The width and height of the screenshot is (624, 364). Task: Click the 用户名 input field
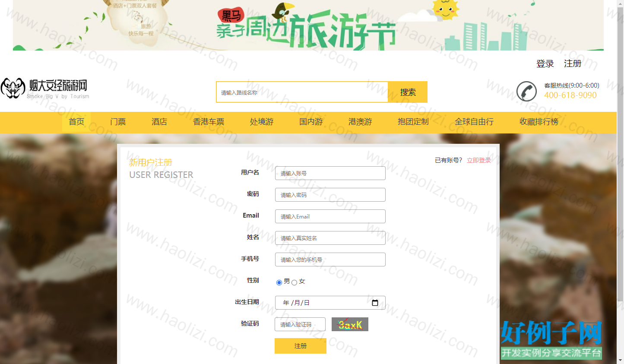click(330, 173)
